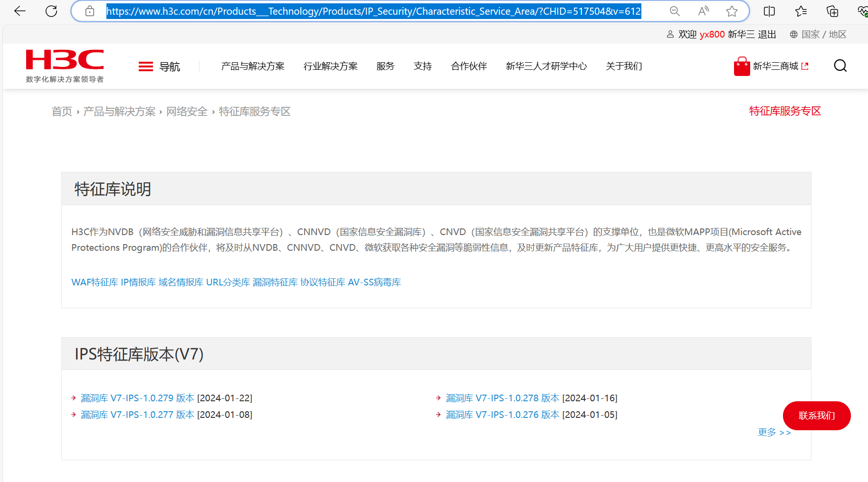The height and width of the screenshot is (482, 868).
Task: Open username yx800 profile link
Action: click(712, 34)
